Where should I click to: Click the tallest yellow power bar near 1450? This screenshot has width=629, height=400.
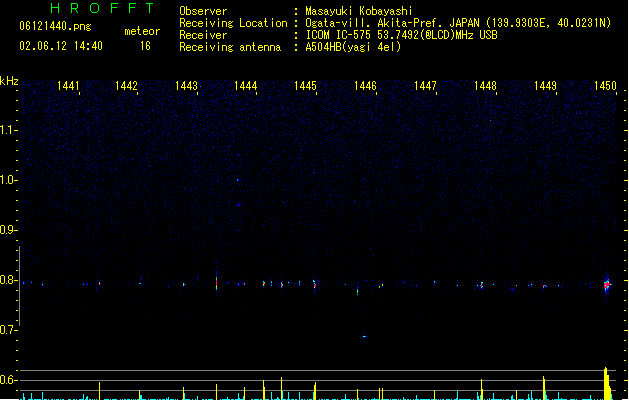[x=607, y=384]
